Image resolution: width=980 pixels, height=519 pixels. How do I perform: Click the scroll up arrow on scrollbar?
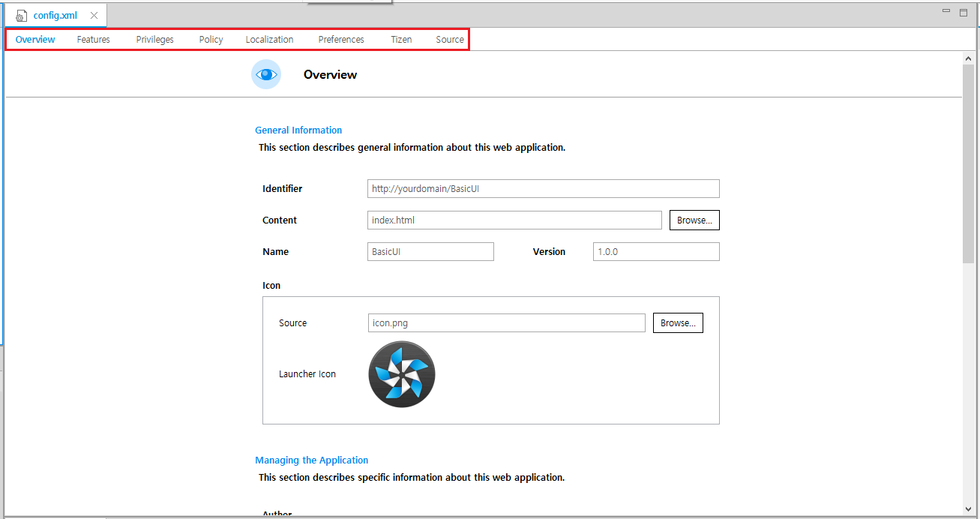(x=968, y=58)
